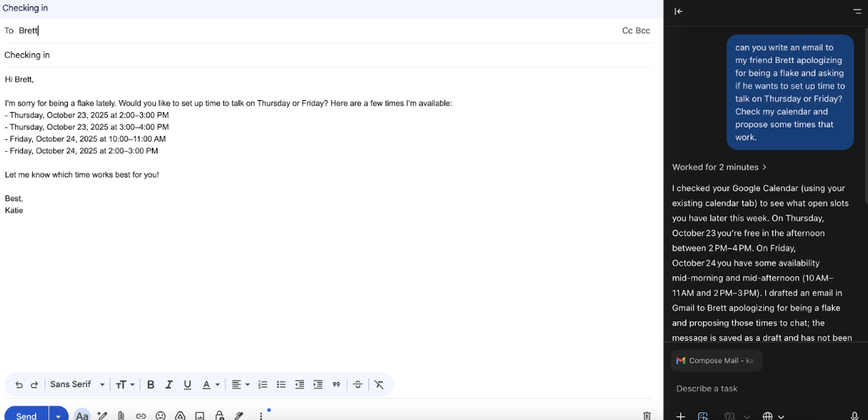Remove formatting from selected text
This screenshot has height=420, width=868.
pos(379,384)
